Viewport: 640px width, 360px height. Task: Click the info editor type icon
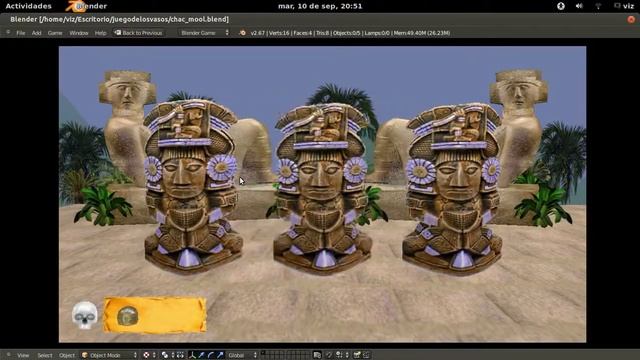click(x=8, y=33)
